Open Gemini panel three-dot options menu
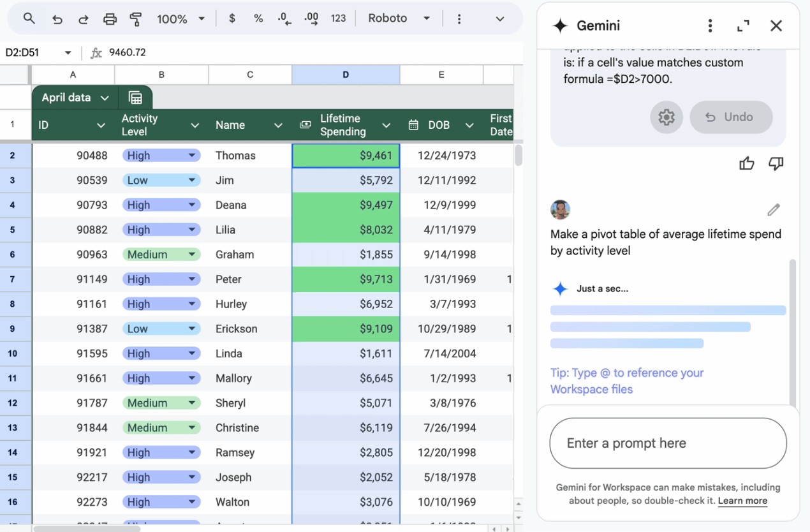The width and height of the screenshot is (810, 532). (710, 26)
